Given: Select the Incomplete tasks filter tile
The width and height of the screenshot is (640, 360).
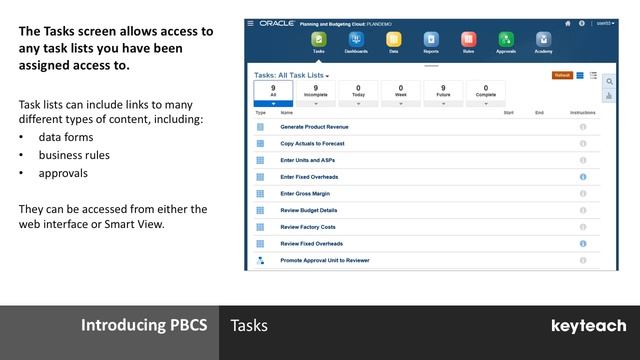Looking at the screenshot, I should (x=316, y=91).
